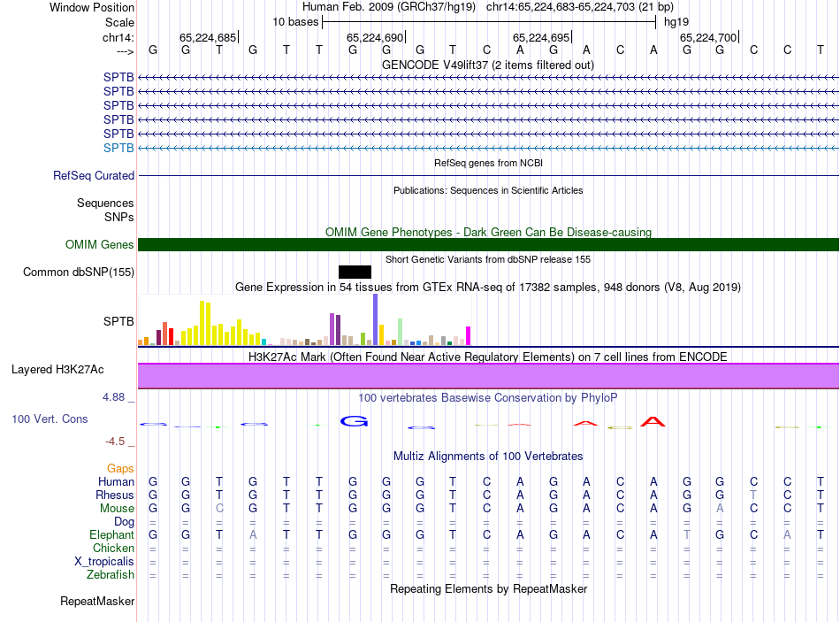
Task: Click the 'Window Position' label
Action: pyautogui.click(x=92, y=7)
